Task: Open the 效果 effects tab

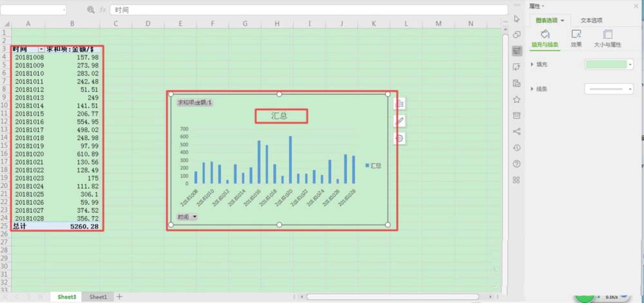Action: (576, 39)
